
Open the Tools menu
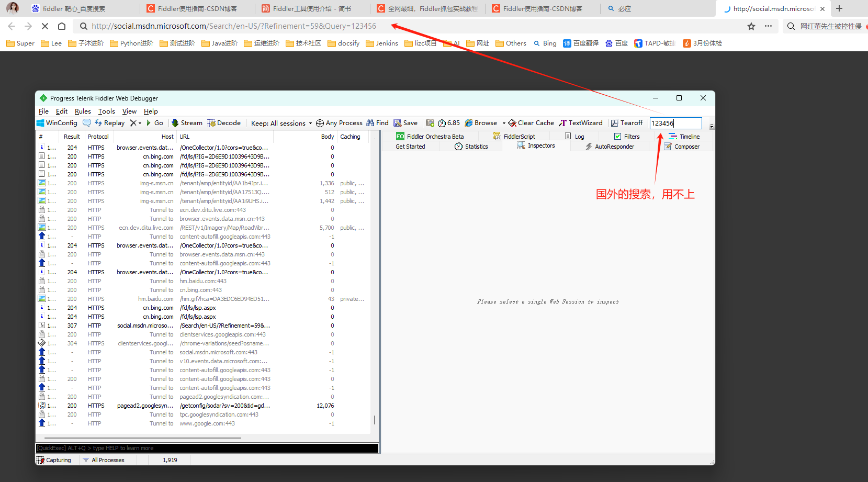point(107,111)
